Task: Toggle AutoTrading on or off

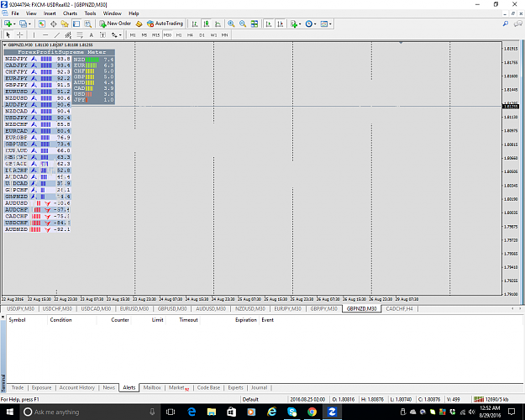Action: [165, 24]
